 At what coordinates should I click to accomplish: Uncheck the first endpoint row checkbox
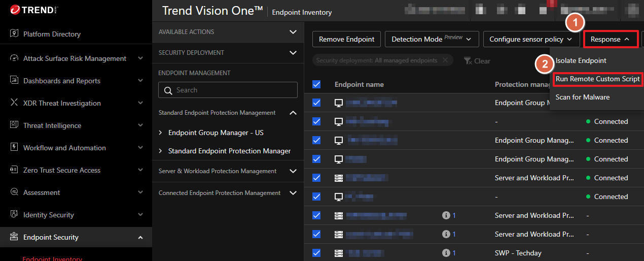pos(316,103)
